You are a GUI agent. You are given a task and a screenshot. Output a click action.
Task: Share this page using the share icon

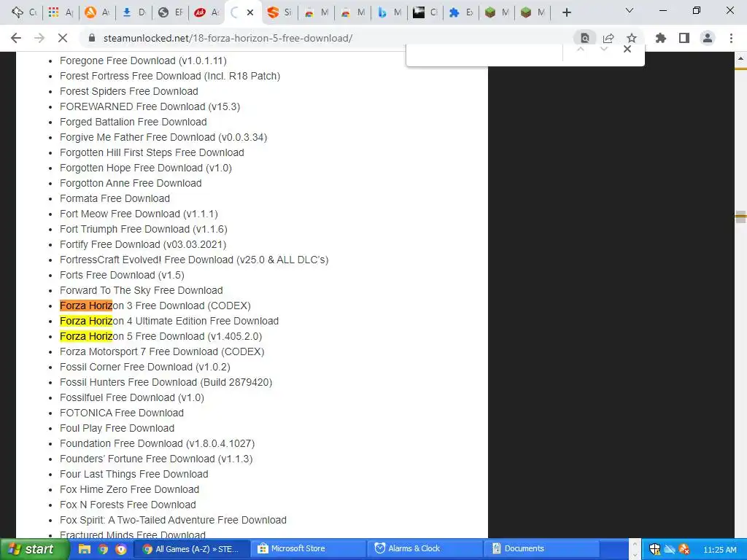tap(608, 38)
